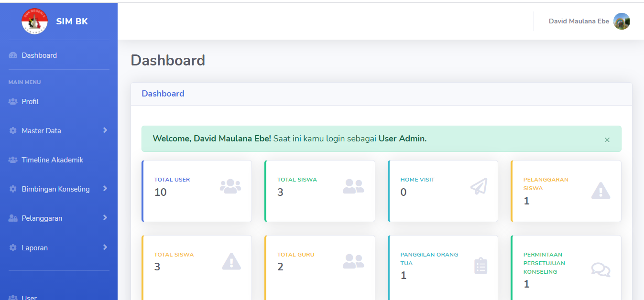
Task: Select the User sidebar menu item
Action: tap(29, 297)
